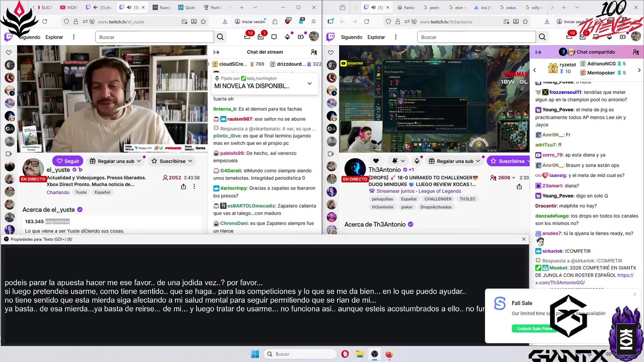This screenshot has width=644, height=362.
Task: Reload the twitch.tv/th3antonio page
Action: 366,22
